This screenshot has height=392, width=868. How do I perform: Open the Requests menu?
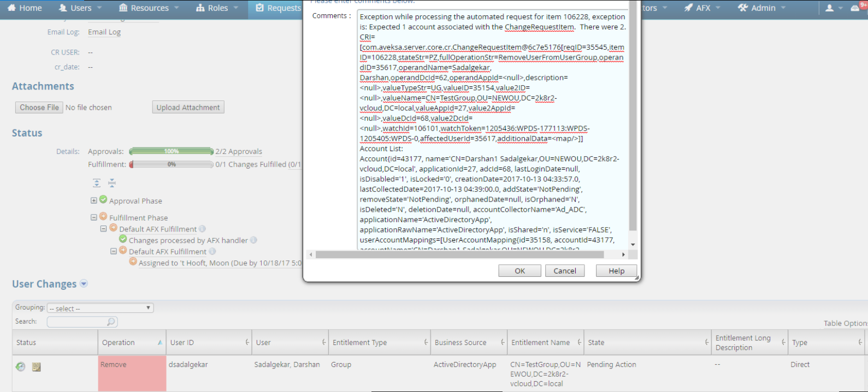(279, 8)
